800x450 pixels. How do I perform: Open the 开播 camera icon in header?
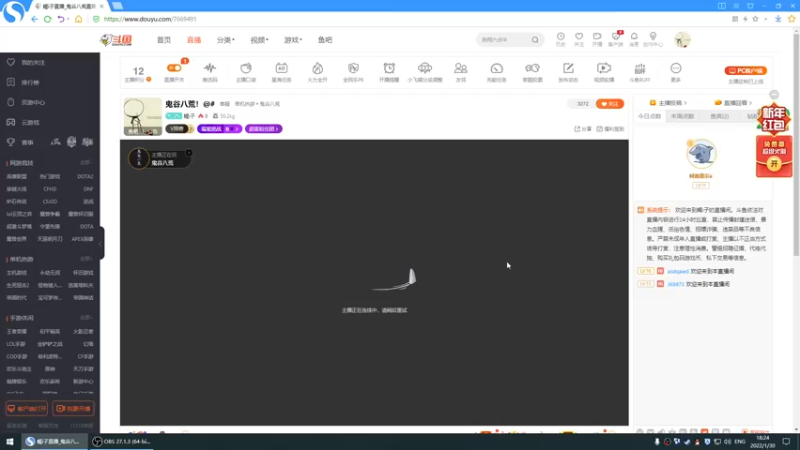[x=597, y=37]
